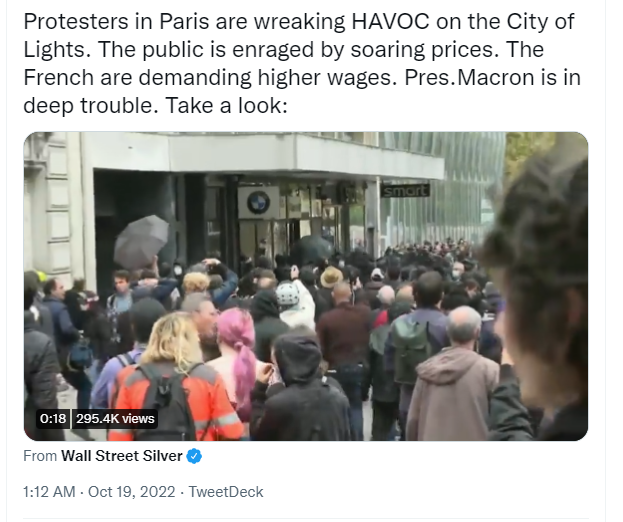
Task: Click the 0:18 video duration badge
Action: 53,419
